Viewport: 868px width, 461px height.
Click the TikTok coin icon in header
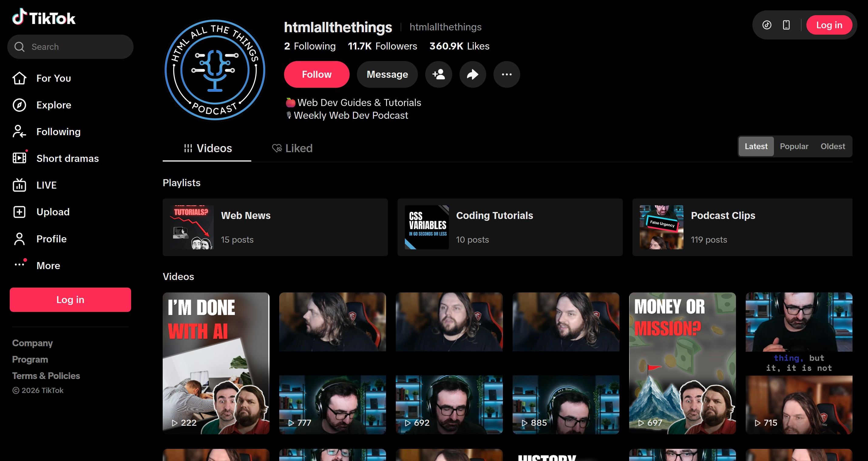tap(767, 25)
